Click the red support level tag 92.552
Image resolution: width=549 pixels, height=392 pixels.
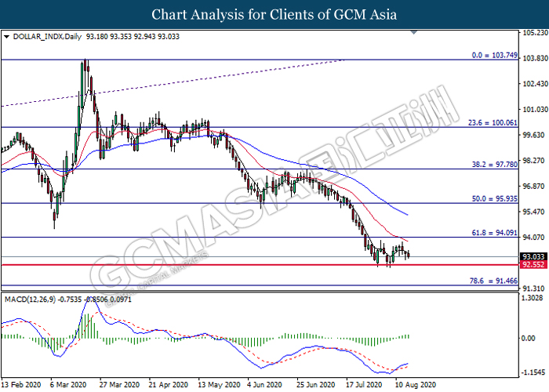pyautogui.click(x=533, y=265)
